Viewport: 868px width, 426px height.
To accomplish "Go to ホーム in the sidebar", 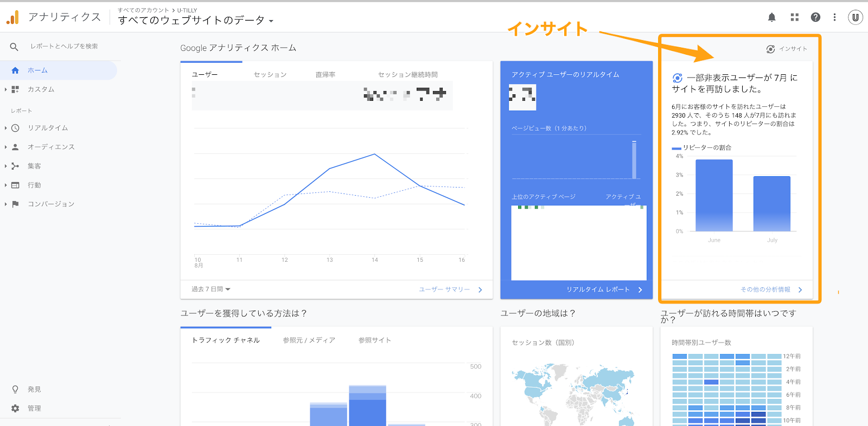I will coord(59,70).
